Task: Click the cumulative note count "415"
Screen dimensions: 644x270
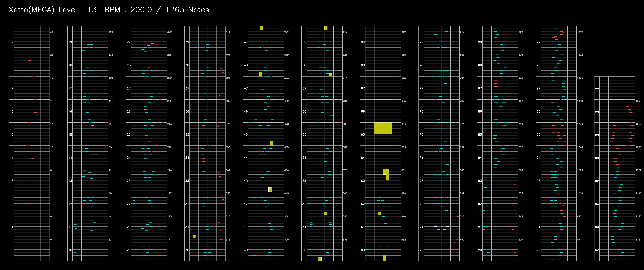Action: coord(228,32)
